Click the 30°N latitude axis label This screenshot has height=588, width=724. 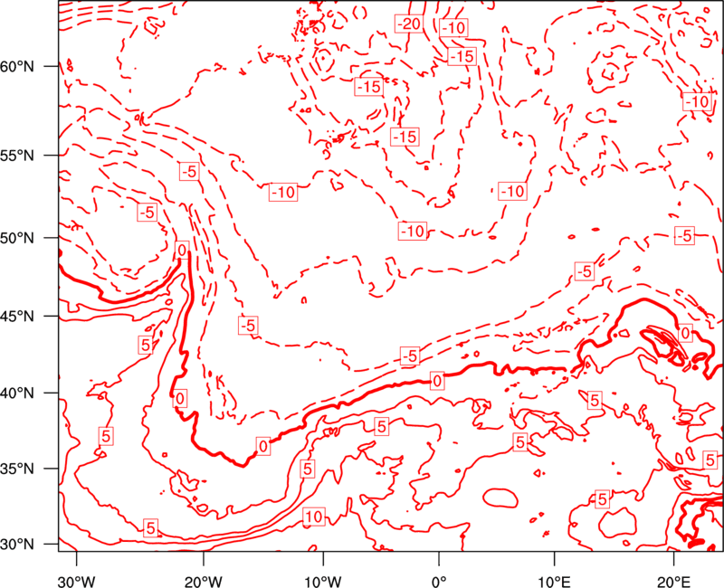coord(17,545)
